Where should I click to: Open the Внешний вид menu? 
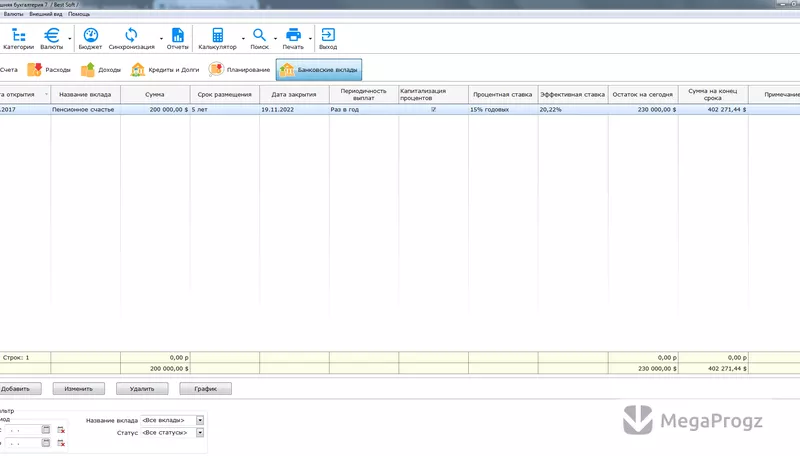pos(45,14)
